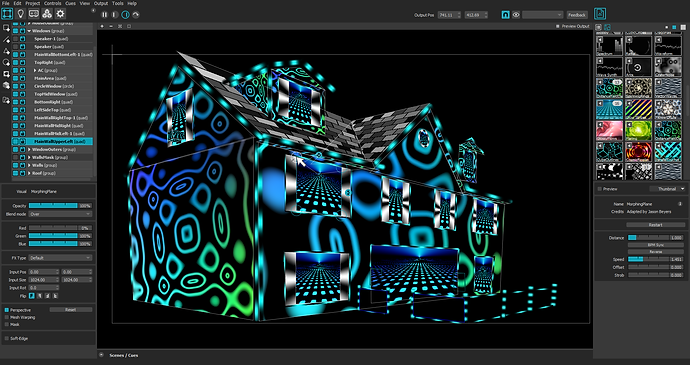Select the add line tool in sidebar
The image size is (690, 365).
click(x=6, y=40)
